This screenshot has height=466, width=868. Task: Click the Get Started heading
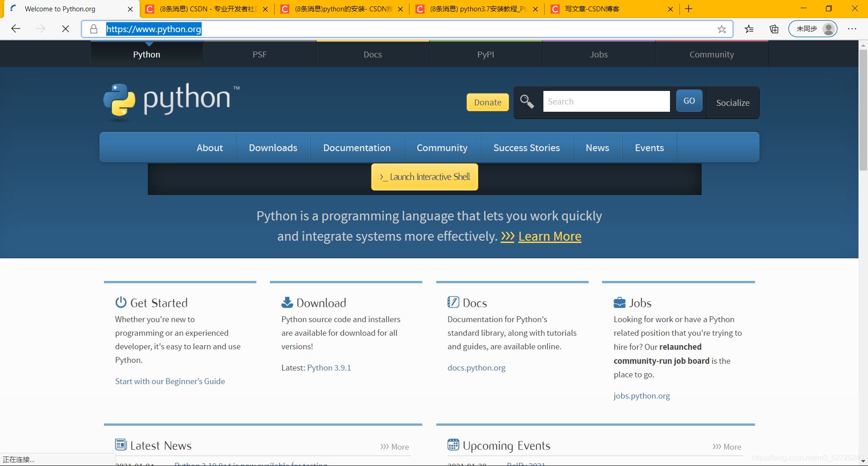point(159,303)
